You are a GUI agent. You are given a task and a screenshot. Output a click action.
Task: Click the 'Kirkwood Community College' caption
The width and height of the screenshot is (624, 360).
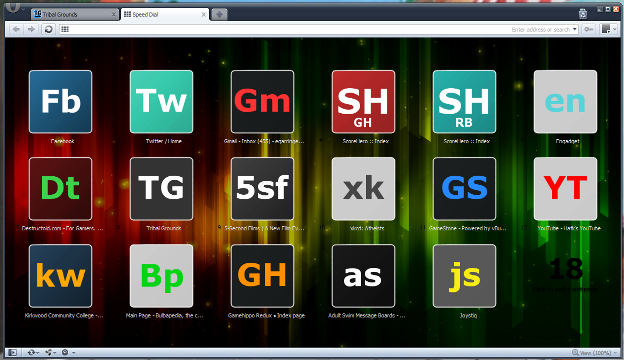(64, 315)
